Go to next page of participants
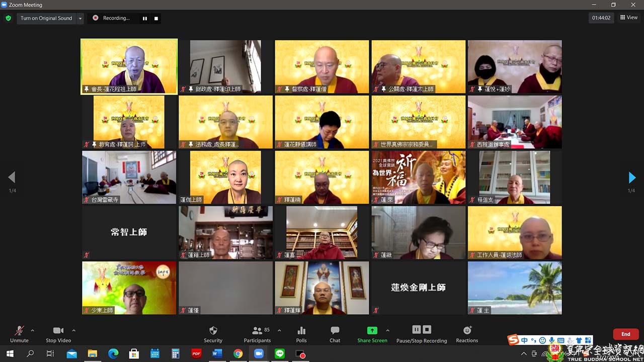644x362 pixels. pos(632,177)
